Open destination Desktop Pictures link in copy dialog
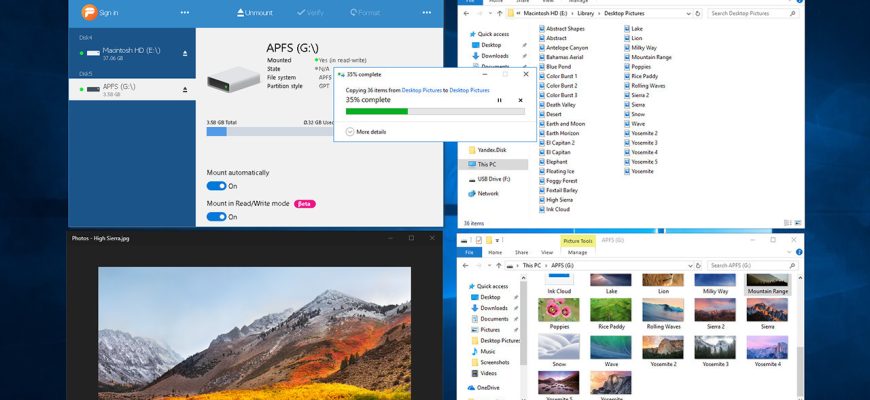The height and width of the screenshot is (400, 870). coord(469,90)
